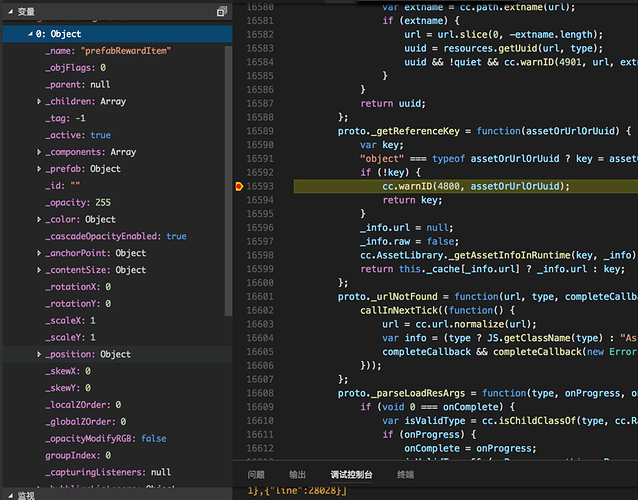Expand the _components Array entry
The height and width of the screenshot is (500, 638).
point(39,152)
